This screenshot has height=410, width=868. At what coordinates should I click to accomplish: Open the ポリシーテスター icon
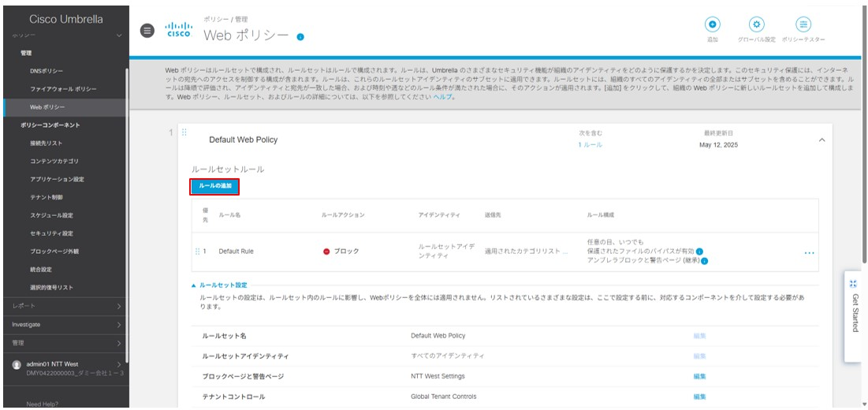click(803, 24)
